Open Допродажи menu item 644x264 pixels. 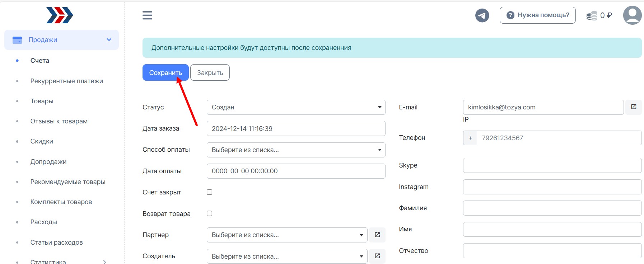(48, 162)
